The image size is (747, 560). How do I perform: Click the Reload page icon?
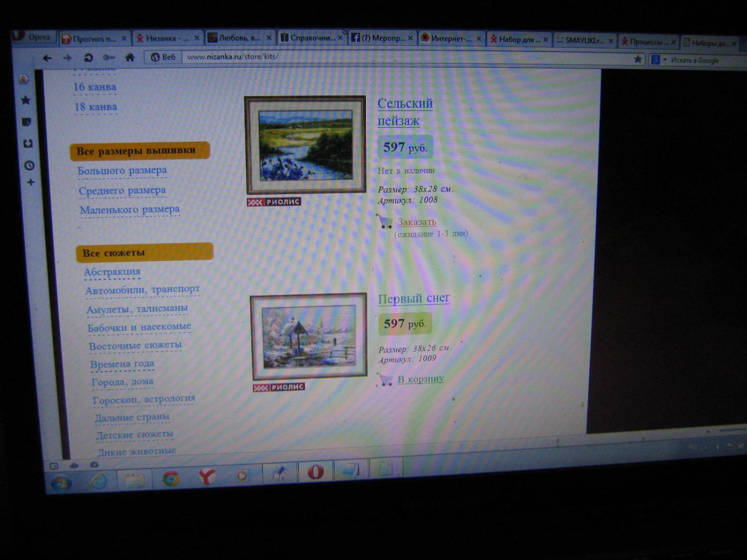[x=88, y=58]
